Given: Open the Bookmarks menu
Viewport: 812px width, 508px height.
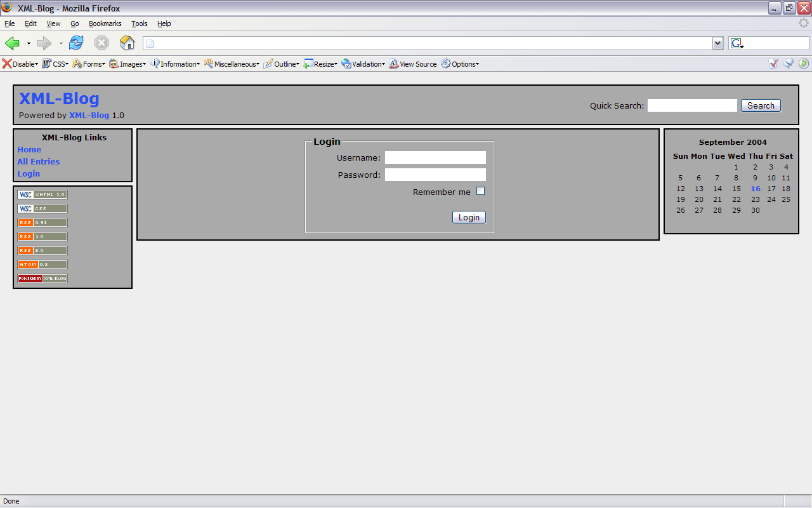Looking at the screenshot, I should click(105, 23).
